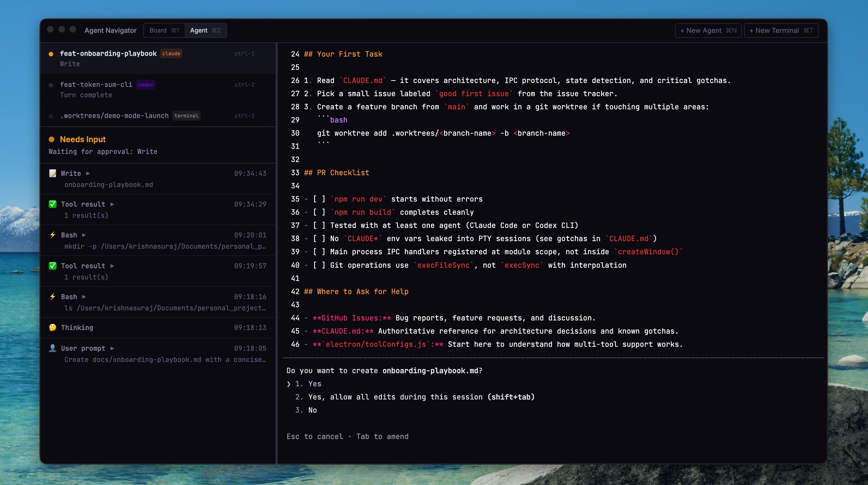The width and height of the screenshot is (868, 485).
Task: Switch to the Agent tab
Action: tap(205, 30)
